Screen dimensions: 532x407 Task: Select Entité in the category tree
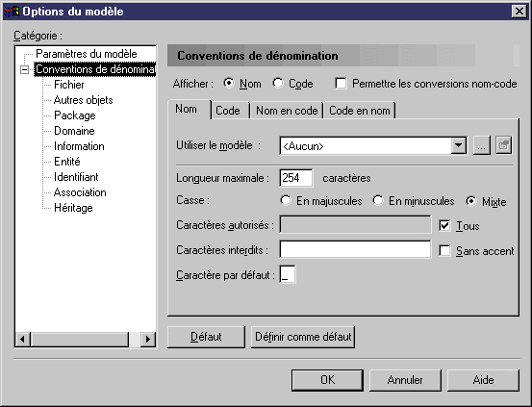pos(66,162)
